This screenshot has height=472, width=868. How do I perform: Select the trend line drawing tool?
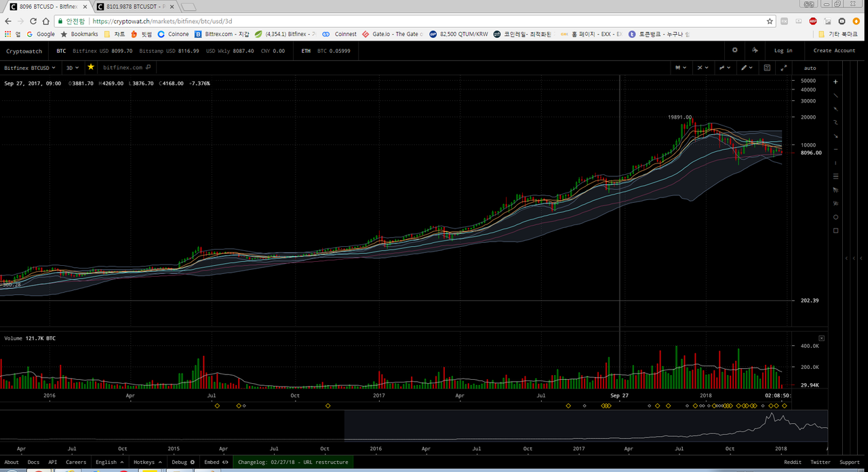point(835,95)
